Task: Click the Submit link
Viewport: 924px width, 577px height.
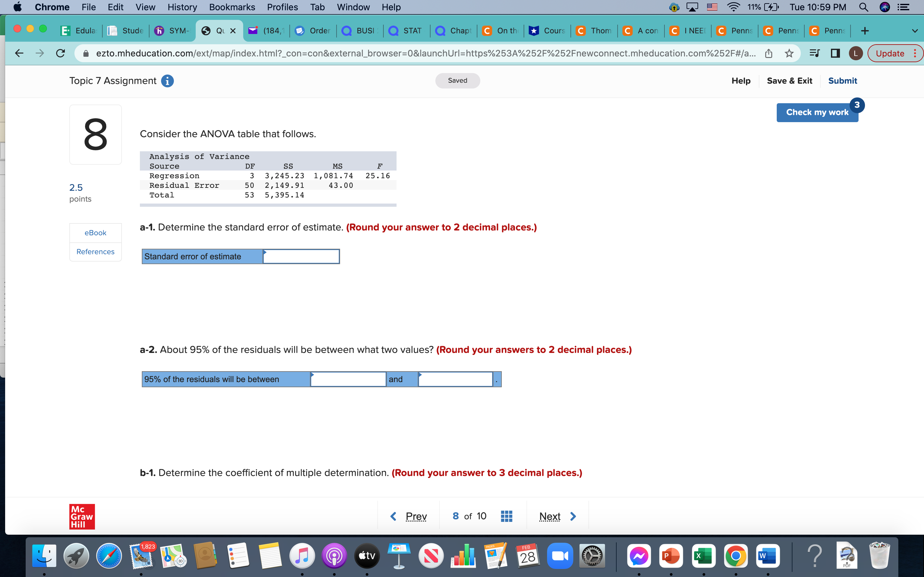Action: click(842, 80)
